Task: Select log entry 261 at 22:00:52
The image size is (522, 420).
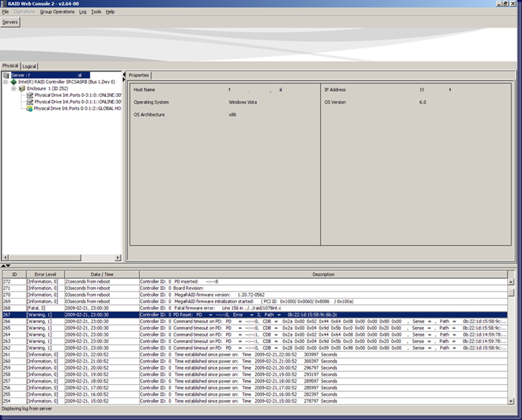Action: 255,354
